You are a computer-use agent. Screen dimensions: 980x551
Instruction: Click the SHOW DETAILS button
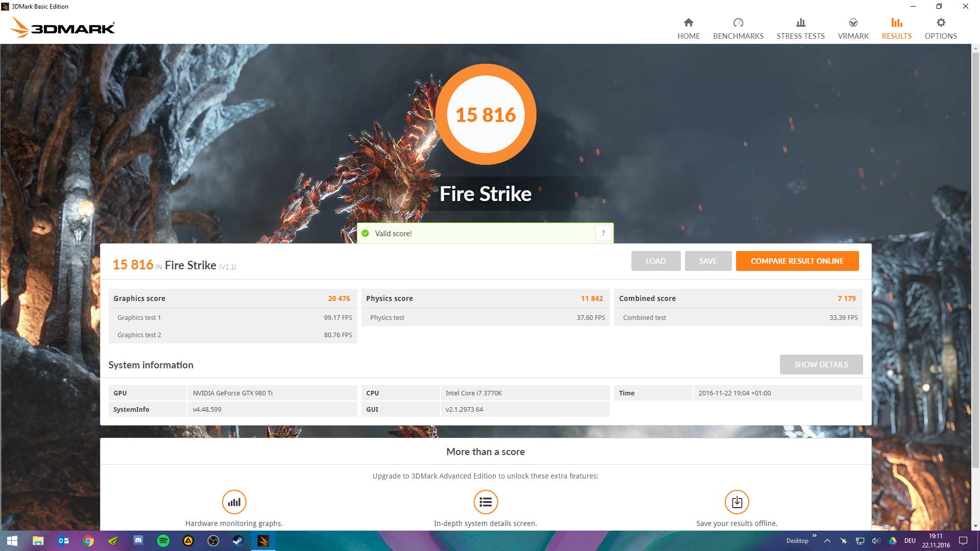tap(821, 364)
